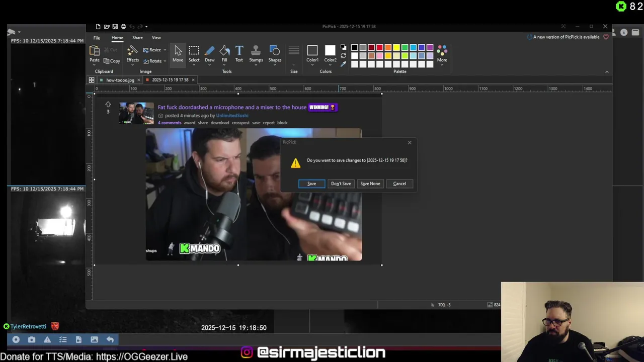Expand the Draw tool dropdown arrow
Screen dimensions: 644x362
[x=209, y=65]
